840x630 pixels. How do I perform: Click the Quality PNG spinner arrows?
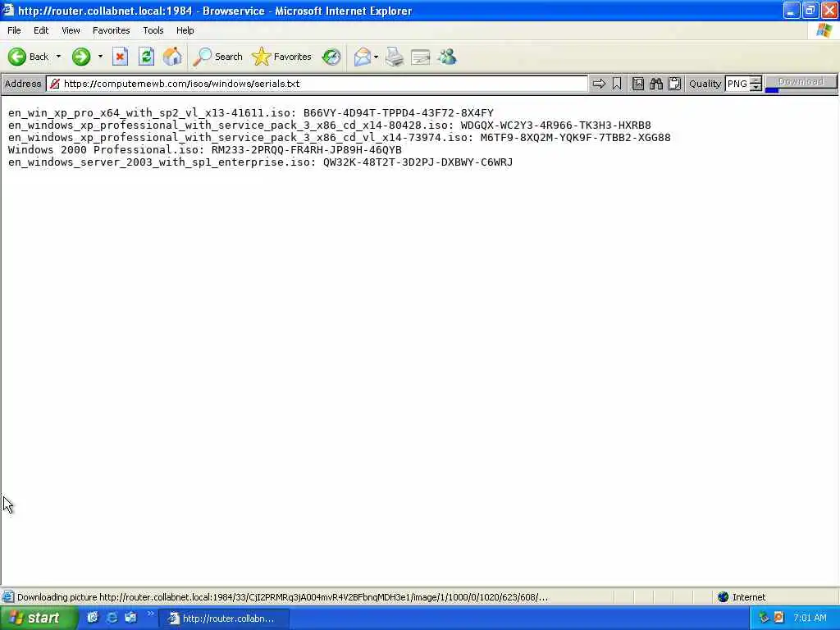pyautogui.click(x=756, y=84)
